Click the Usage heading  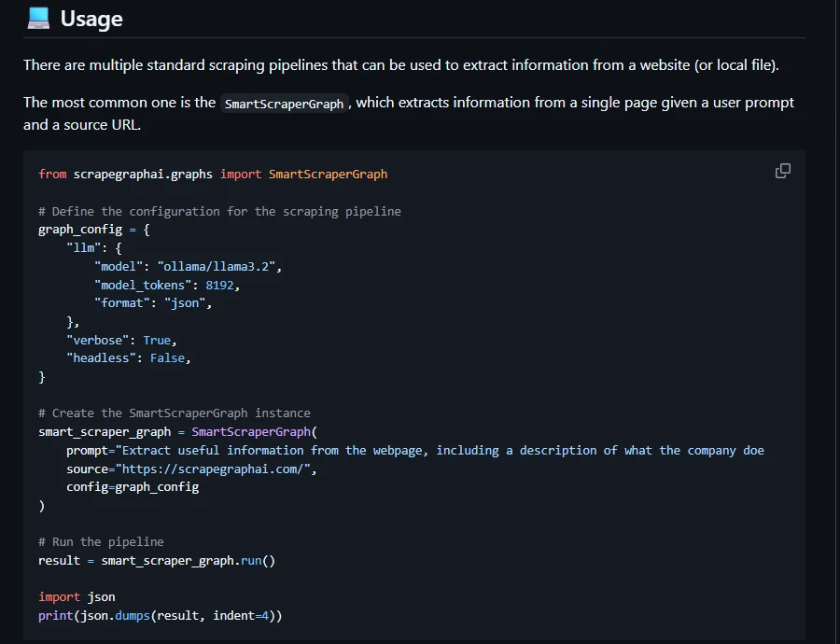click(x=91, y=19)
